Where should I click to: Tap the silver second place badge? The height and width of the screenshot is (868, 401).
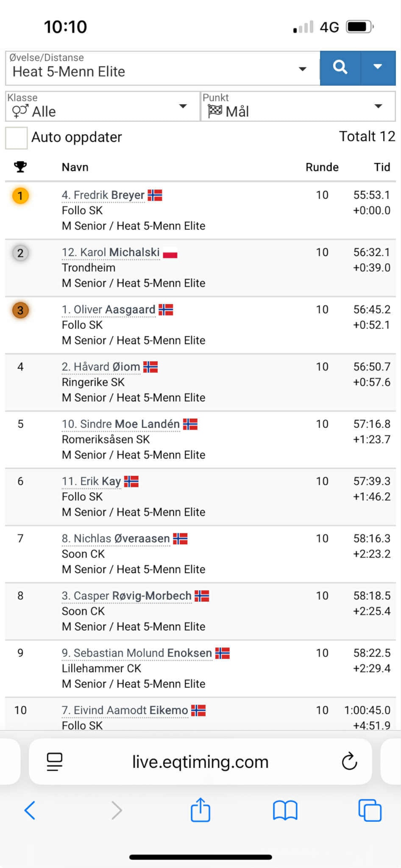[20, 253]
